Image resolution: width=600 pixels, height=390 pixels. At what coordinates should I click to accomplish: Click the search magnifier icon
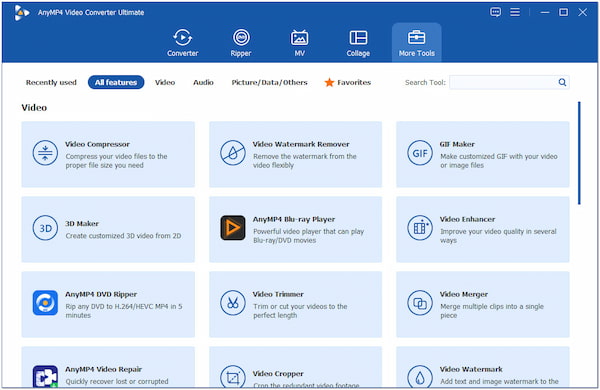[x=562, y=82]
